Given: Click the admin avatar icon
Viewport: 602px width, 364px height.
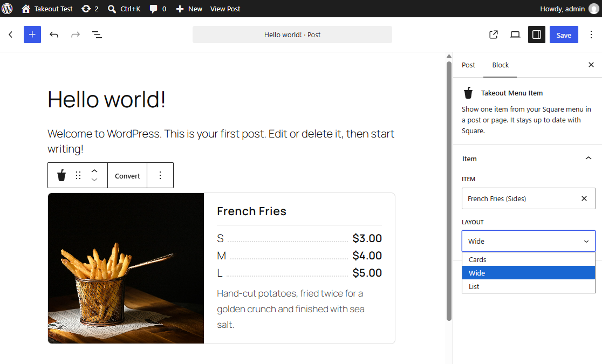Looking at the screenshot, I should pos(594,9).
